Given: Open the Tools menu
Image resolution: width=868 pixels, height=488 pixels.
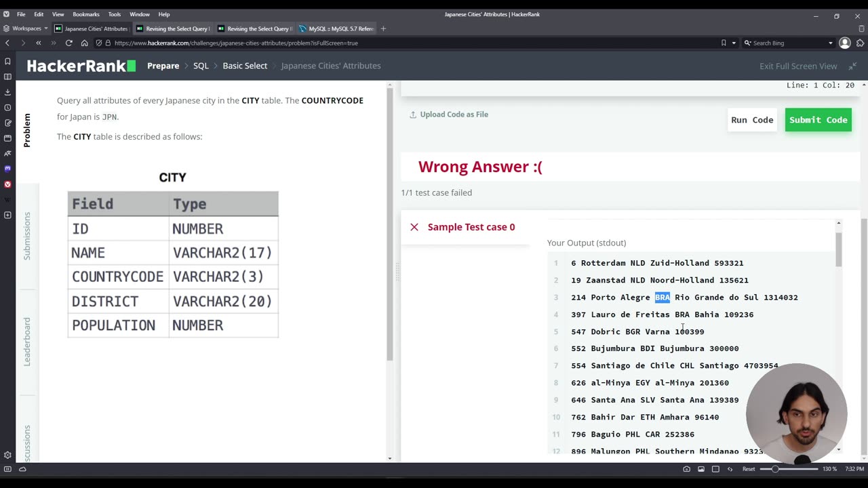Looking at the screenshot, I should 114,14.
